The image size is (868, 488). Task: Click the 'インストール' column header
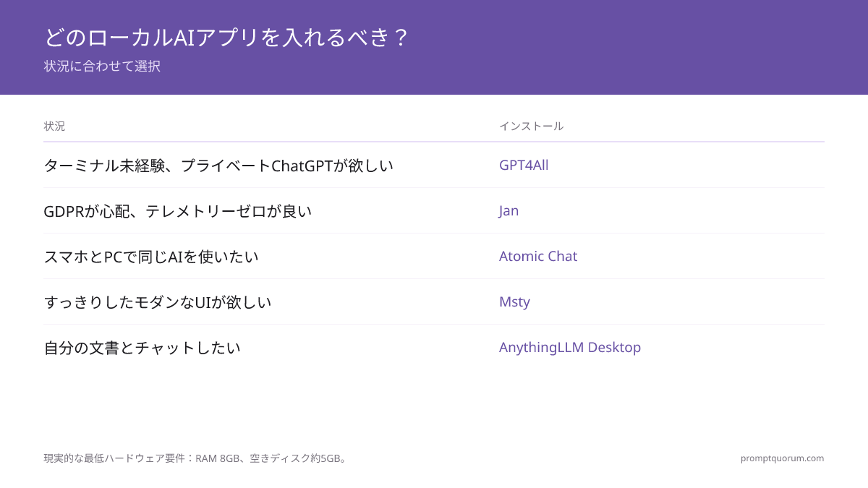pyautogui.click(x=531, y=126)
